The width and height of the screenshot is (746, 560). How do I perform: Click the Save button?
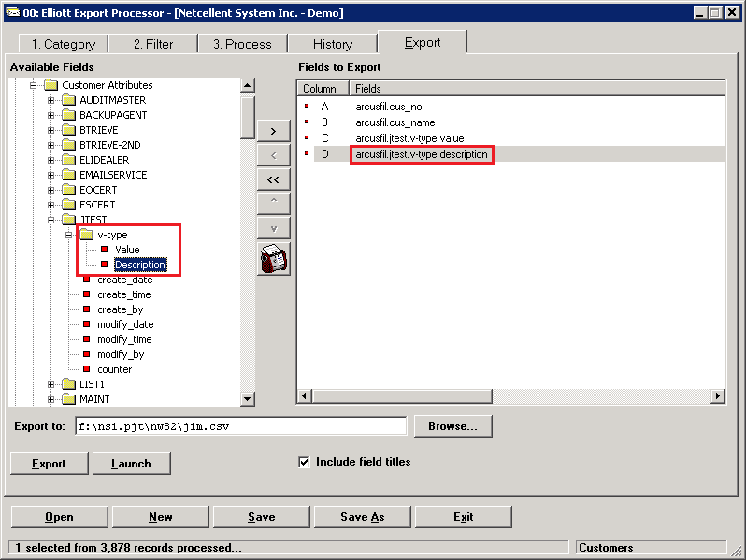click(x=261, y=517)
